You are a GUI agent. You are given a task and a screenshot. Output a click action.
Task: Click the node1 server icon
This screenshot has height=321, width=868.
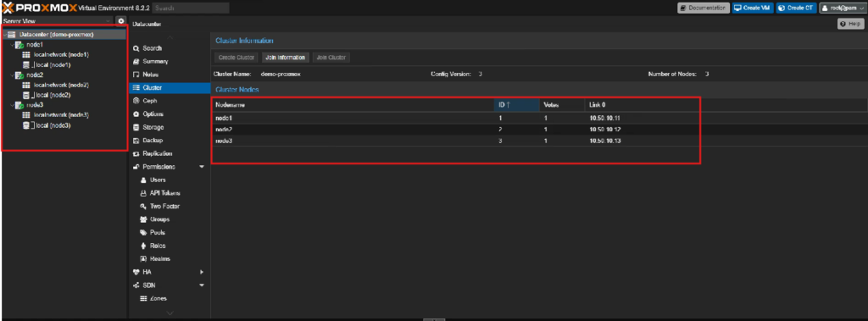19,45
